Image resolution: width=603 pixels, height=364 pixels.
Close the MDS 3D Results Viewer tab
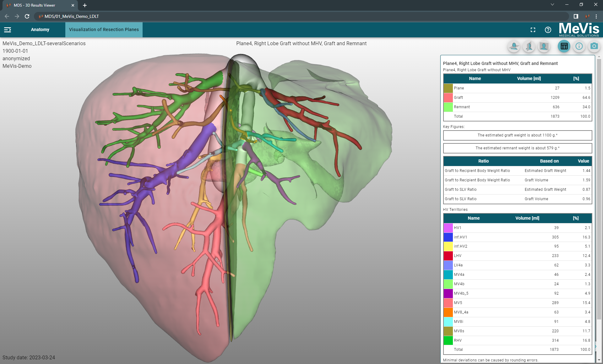click(73, 5)
